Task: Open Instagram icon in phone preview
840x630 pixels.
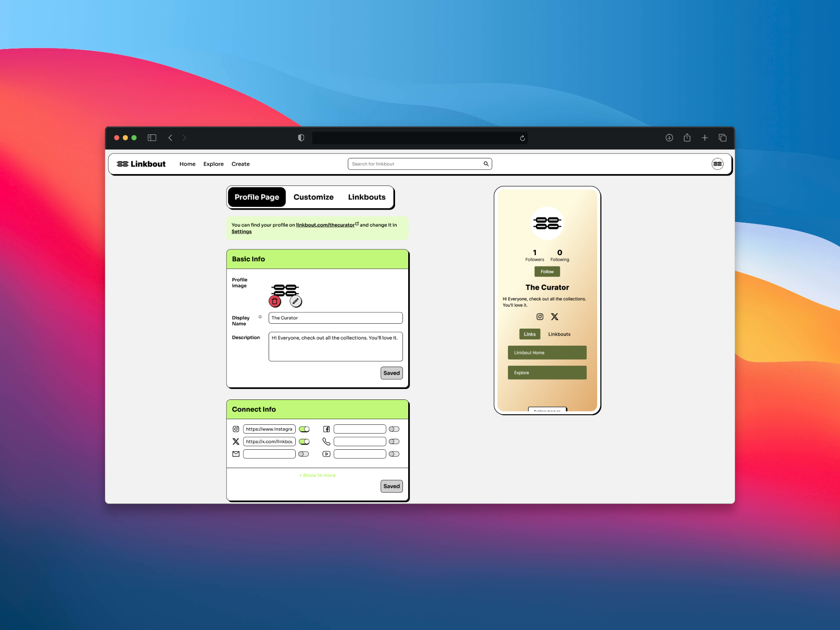Action: [540, 317]
